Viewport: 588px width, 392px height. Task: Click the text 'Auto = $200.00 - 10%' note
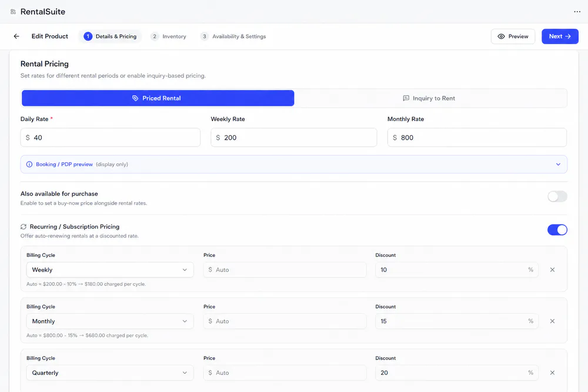[x=86, y=284]
